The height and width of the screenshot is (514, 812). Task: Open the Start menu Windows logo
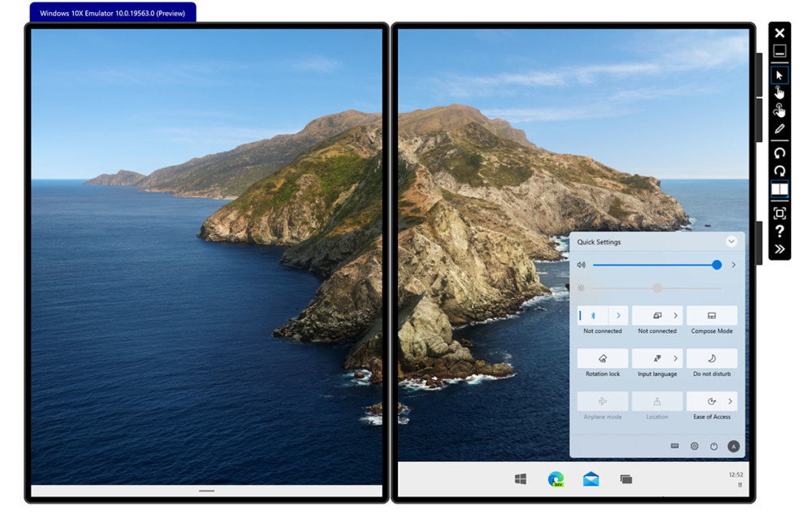point(520,479)
